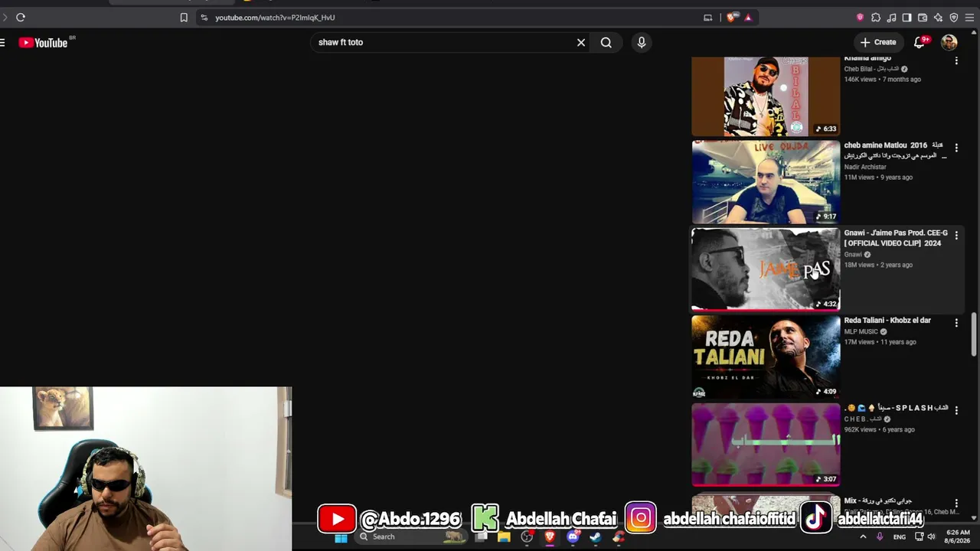This screenshot has height=551, width=980.
Task: Open options menu for SPLASH video
Action: 956,411
